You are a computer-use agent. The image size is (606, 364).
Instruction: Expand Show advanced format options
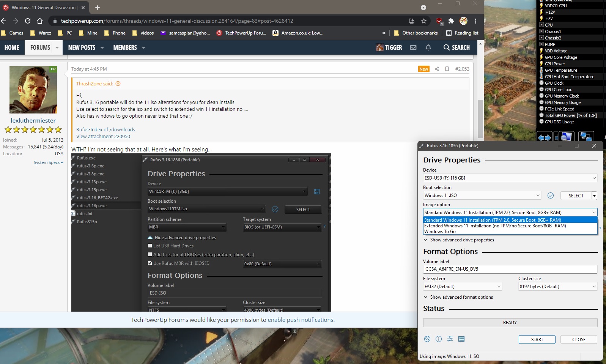(x=458, y=297)
